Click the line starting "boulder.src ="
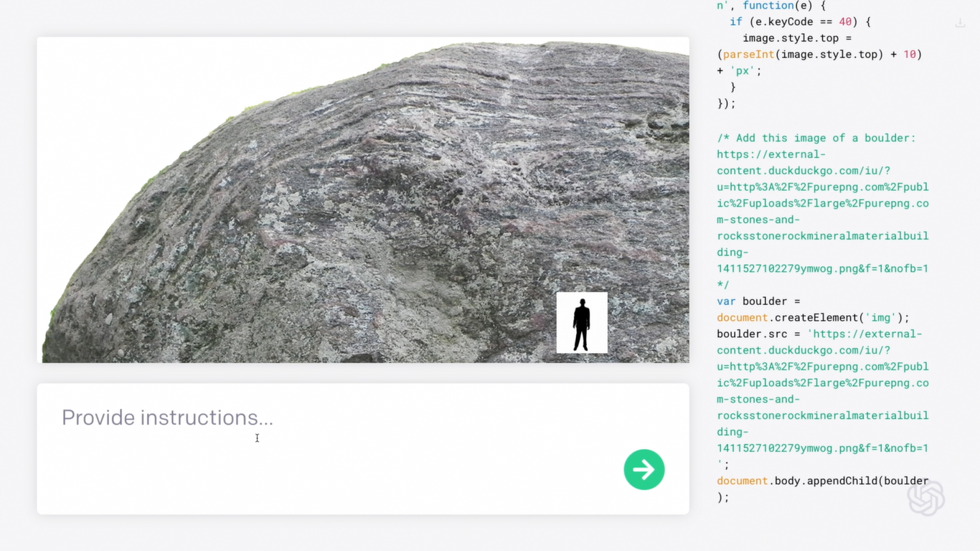 819,334
